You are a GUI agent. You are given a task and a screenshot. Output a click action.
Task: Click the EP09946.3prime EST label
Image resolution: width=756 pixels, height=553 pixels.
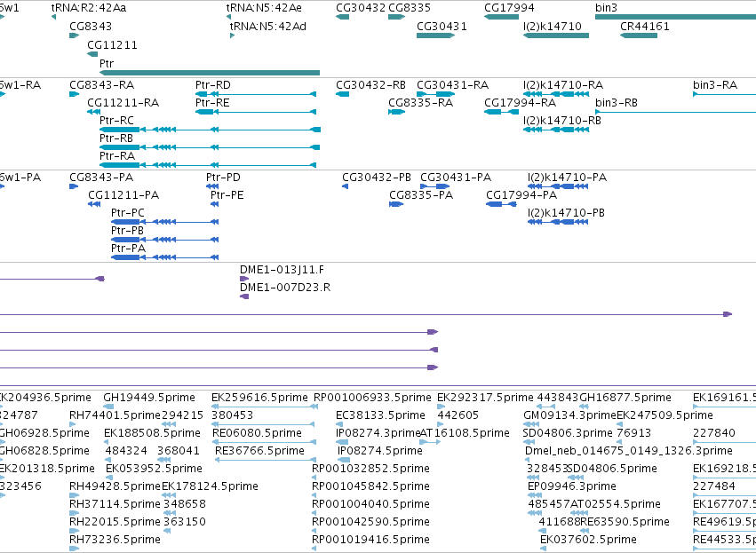(x=572, y=486)
